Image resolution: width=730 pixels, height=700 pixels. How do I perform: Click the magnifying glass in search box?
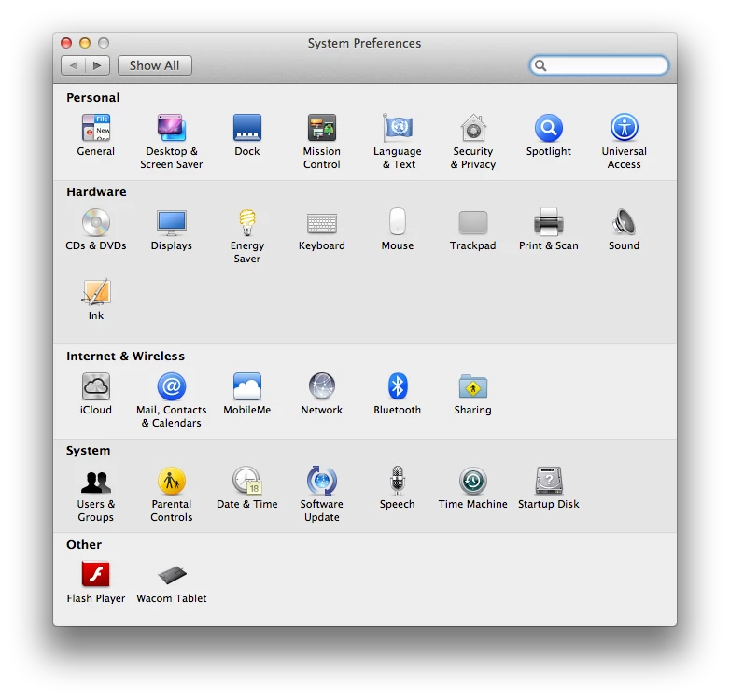pyautogui.click(x=540, y=65)
